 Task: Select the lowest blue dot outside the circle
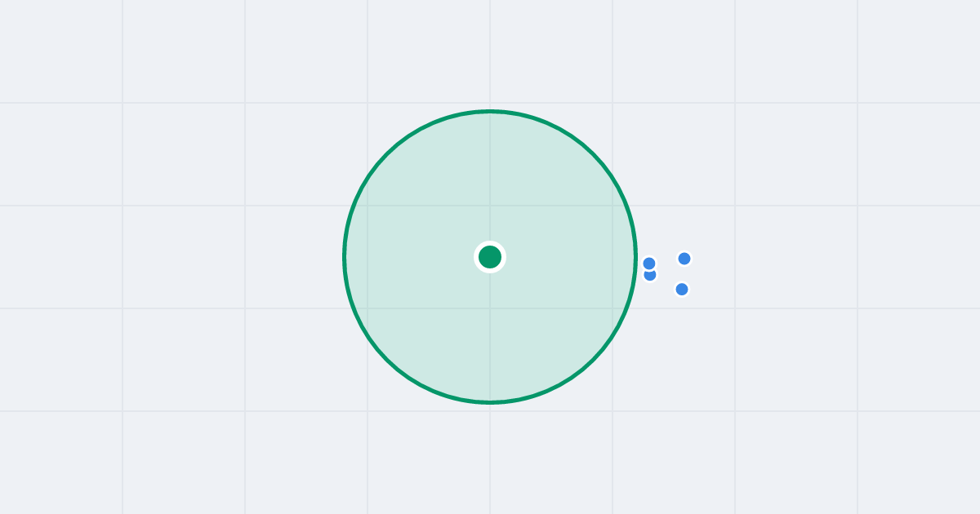click(x=682, y=289)
